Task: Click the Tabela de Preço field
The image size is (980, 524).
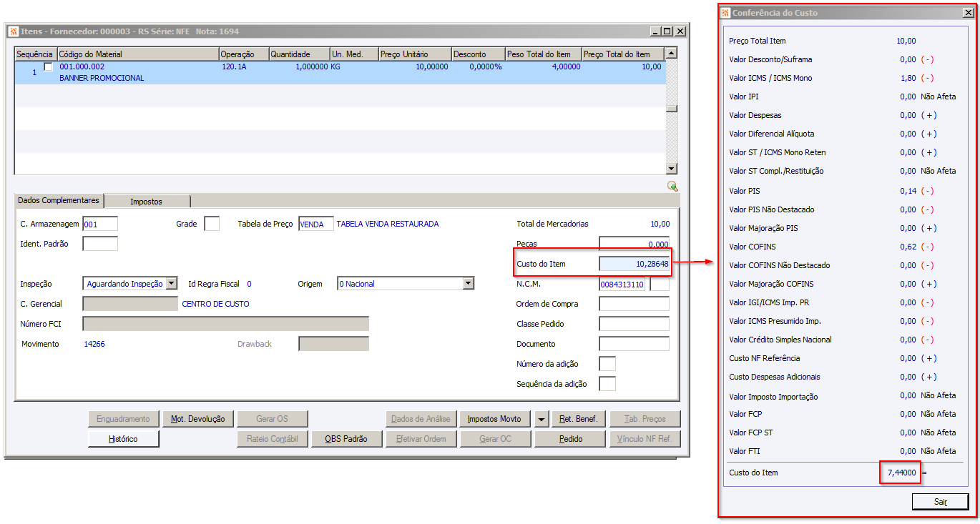Action: coord(316,224)
